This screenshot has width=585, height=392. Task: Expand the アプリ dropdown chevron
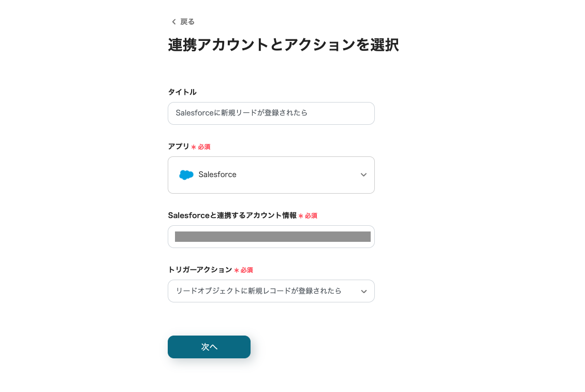(363, 175)
